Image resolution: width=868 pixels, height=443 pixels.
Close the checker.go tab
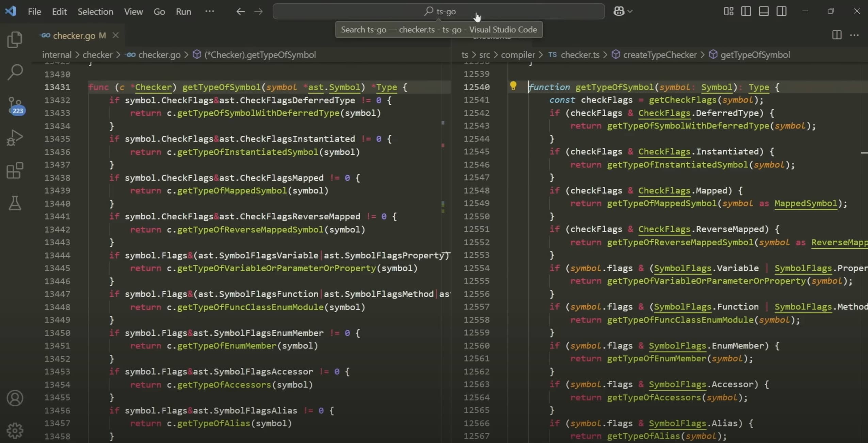click(x=116, y=35)
